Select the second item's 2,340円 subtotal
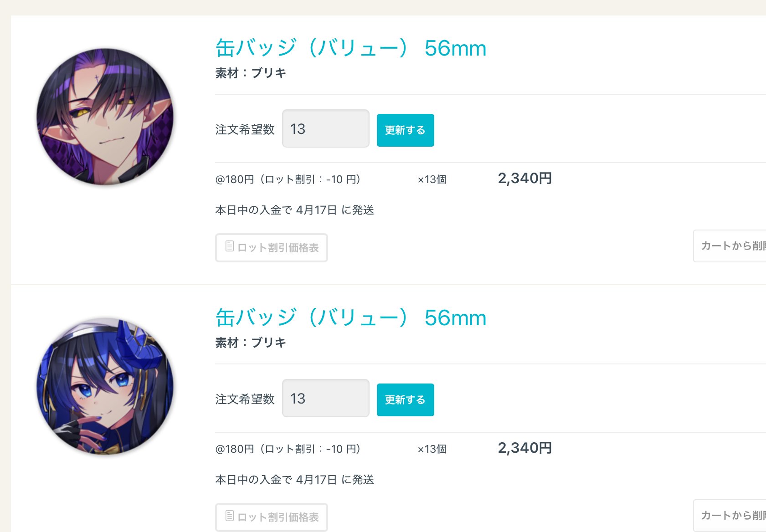Screen dimensions: 766x532 point(525,448)
